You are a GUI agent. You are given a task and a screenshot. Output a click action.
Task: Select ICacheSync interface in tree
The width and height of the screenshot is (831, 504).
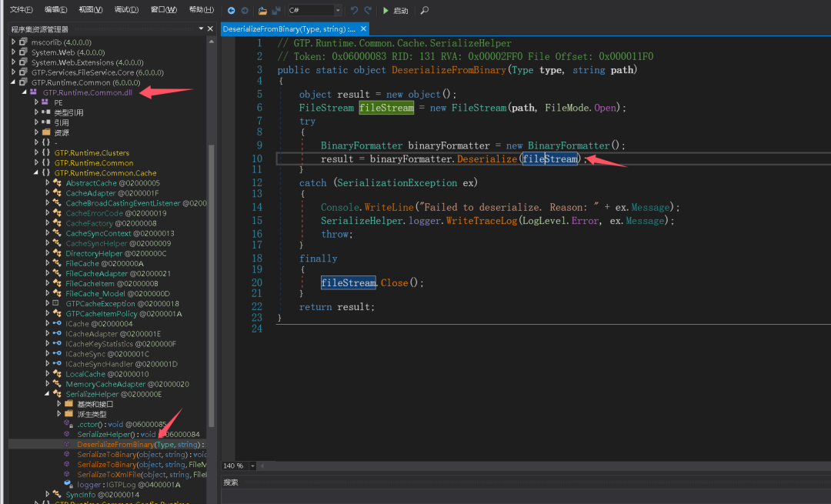(x=108, y=354)
